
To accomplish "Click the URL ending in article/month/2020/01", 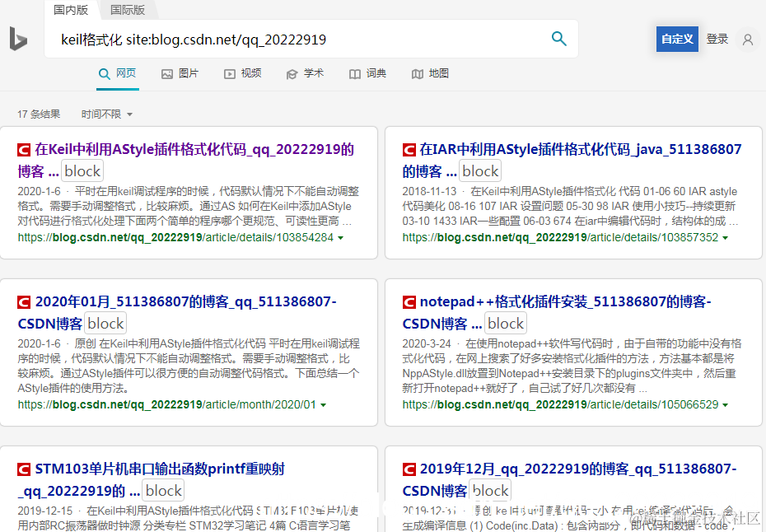I will [167, 404].
